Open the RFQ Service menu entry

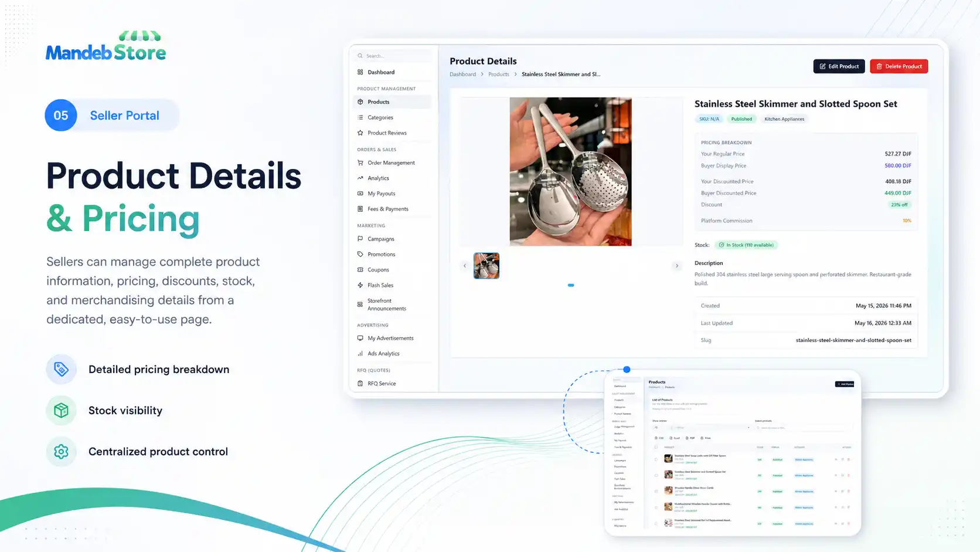point(392,384)
